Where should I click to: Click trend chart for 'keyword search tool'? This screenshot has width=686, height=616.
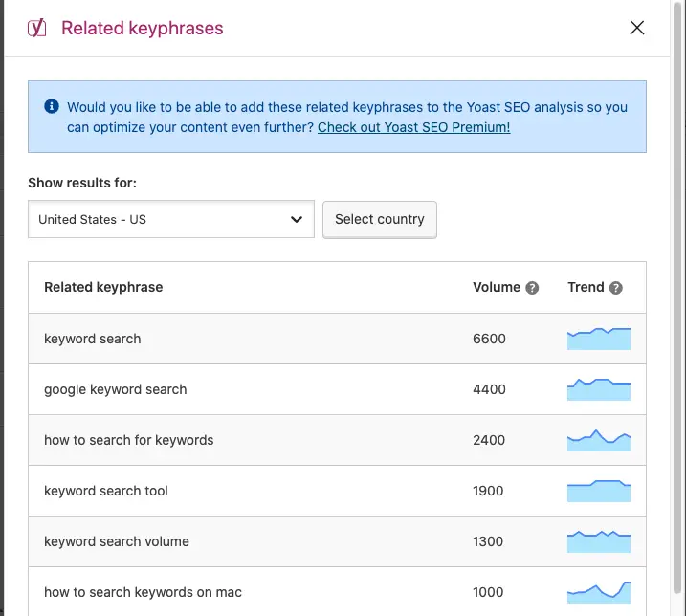pyautogui.click(x=599, y=491)
